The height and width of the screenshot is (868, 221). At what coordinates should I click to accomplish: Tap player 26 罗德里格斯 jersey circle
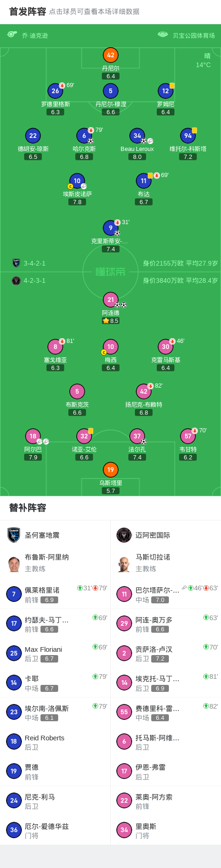point(55,91)
